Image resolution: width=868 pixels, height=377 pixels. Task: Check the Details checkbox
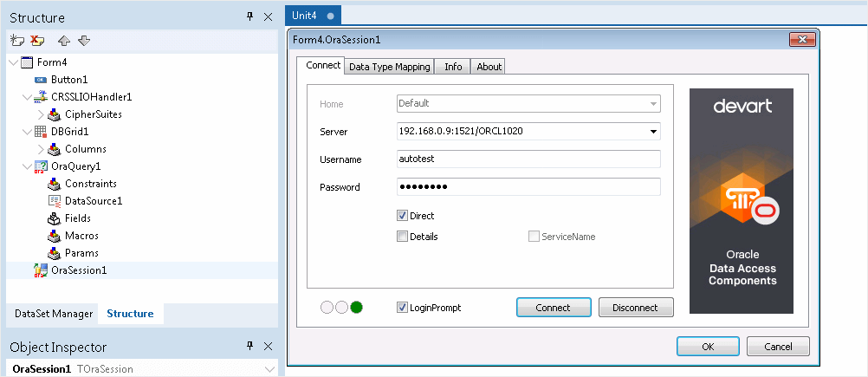tap(403, 237)
